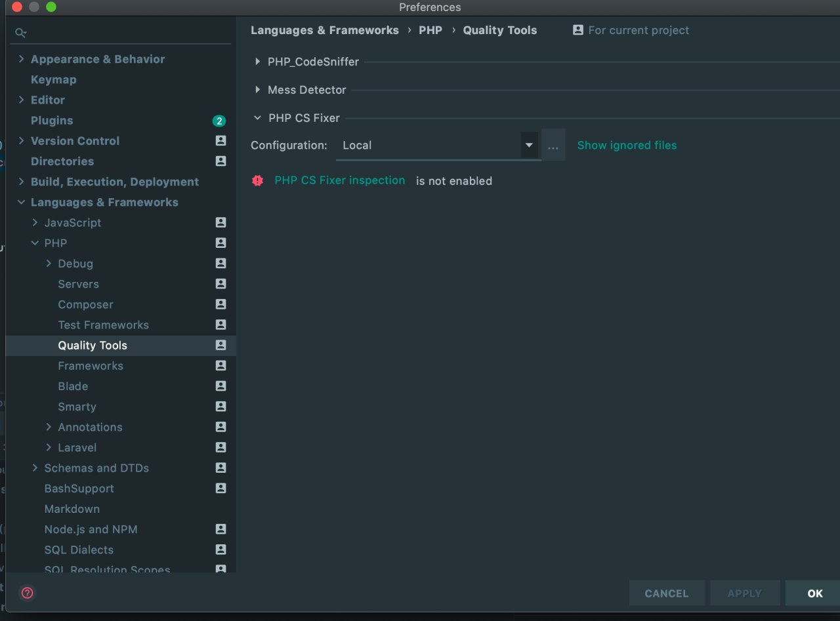Select Test Frameworks under PHP
840x621 pixels.
coord(104,325)
